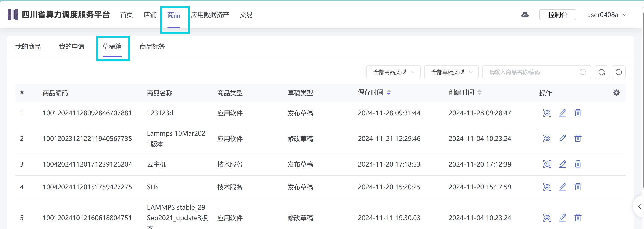
Task: View SLB draft details
Action: 547,187
